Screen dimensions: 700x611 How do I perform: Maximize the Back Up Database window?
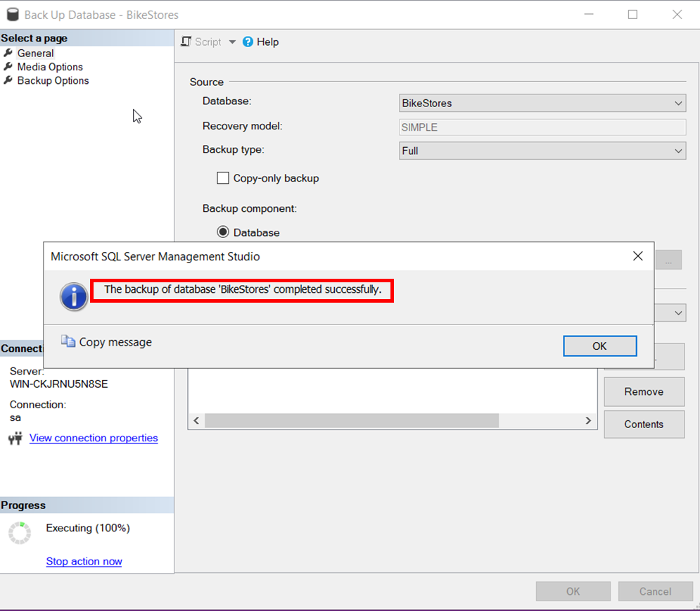pos(632,15)
